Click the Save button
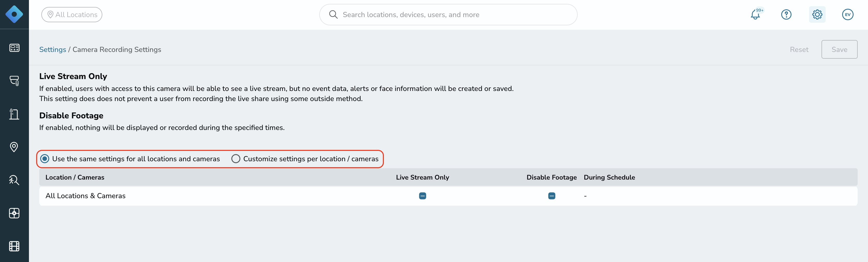Screen dimensions: 868x262 [x=839, y=49]
